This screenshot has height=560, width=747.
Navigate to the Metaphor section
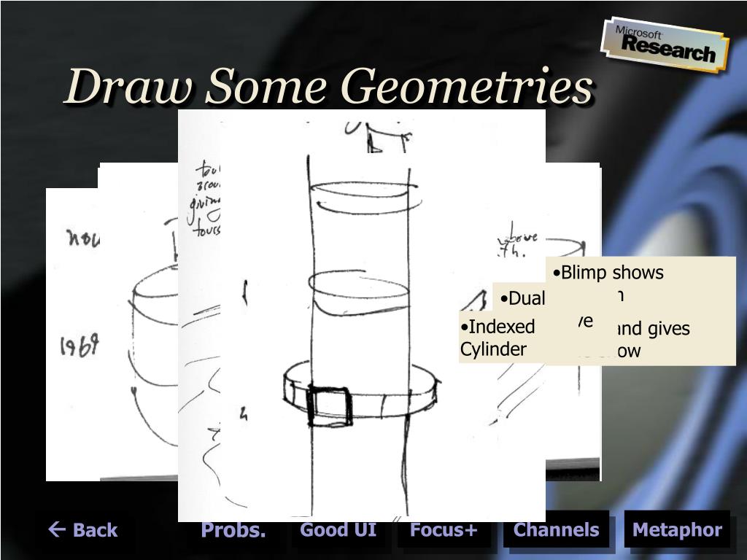677,529
